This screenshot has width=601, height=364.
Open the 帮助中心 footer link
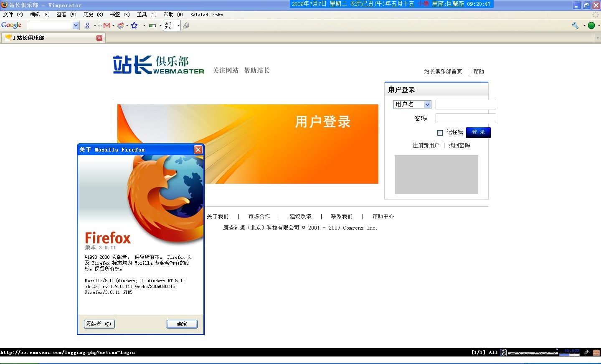click(383, 216)
